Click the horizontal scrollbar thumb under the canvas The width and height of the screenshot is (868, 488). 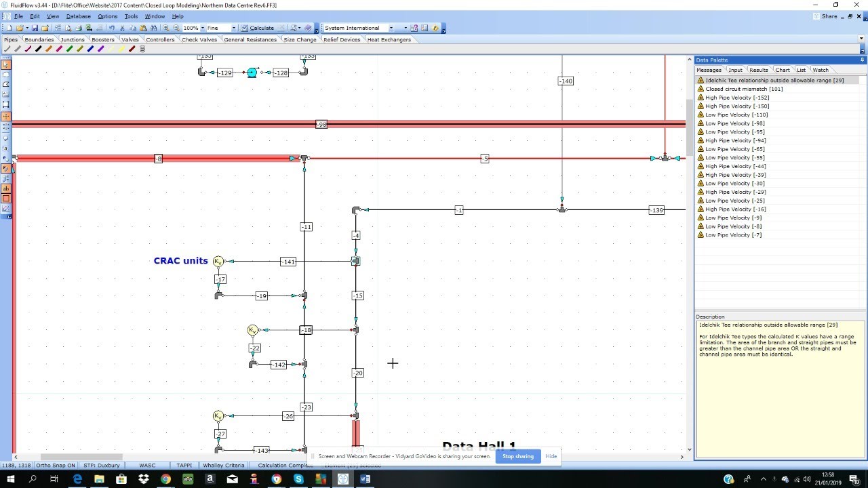pos(81,457)
